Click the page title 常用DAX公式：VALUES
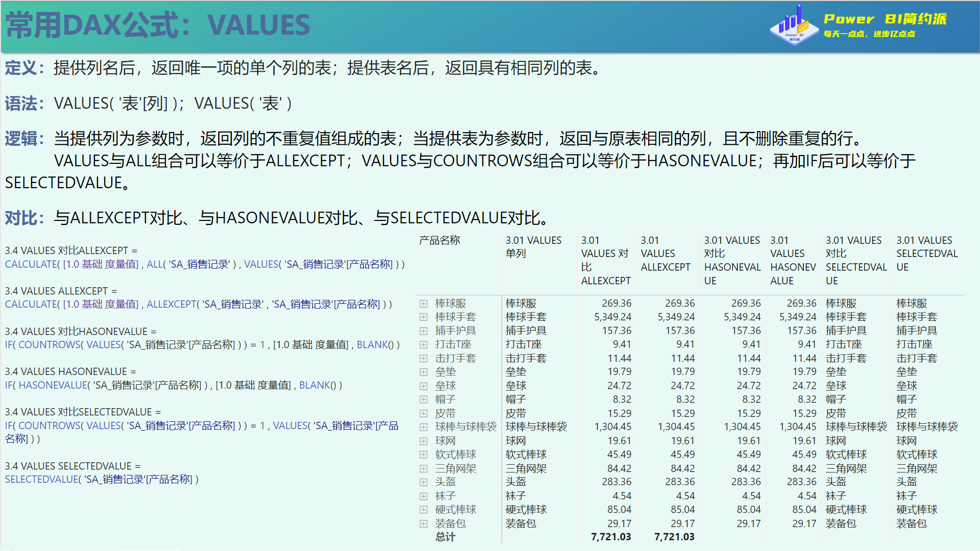Screen dimensions: 980x551 158,25
